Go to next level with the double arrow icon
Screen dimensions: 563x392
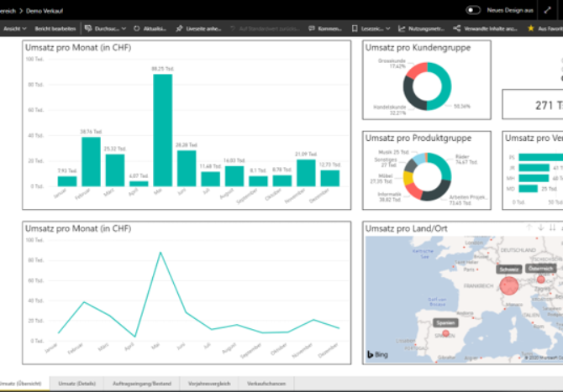(553, 227)
